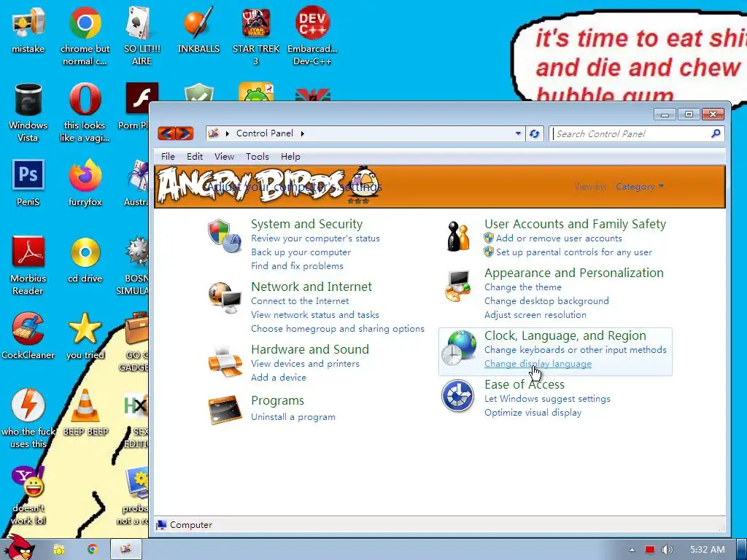Screen dimensions: 747x560
Task: Click 'Back up your computer' link
Action: 301,252
